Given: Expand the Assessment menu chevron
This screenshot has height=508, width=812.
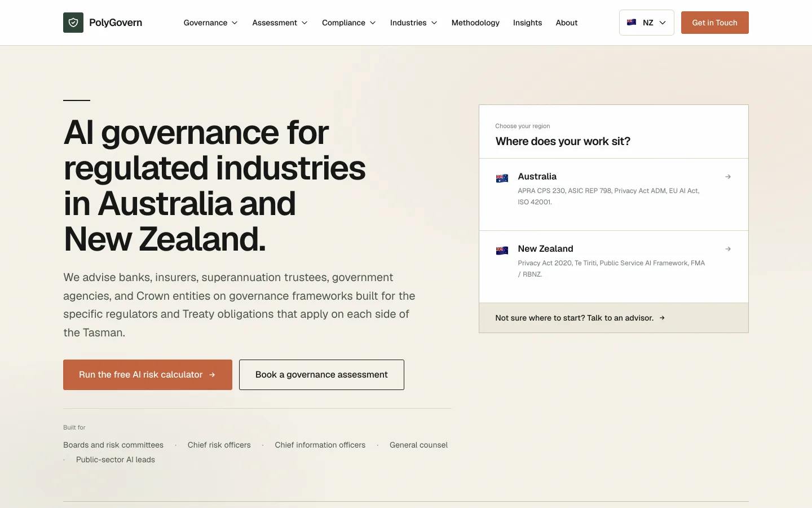Looking at the screenshot, I should click(x=304, y=23).
